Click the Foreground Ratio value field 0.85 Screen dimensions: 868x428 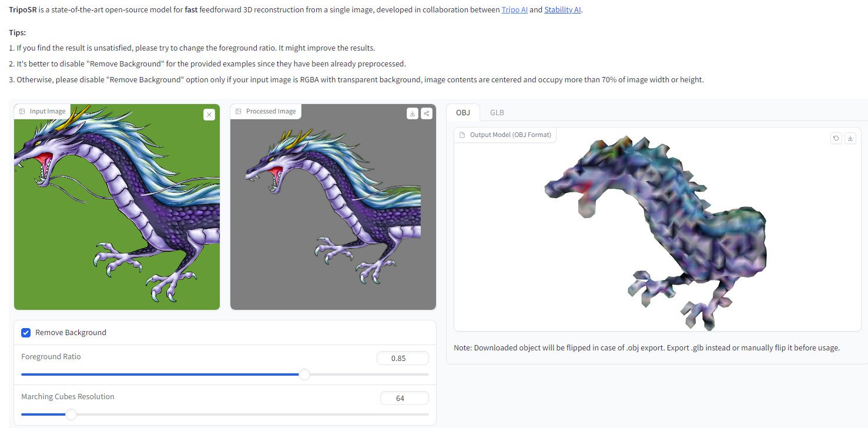[x=403, y=358]
